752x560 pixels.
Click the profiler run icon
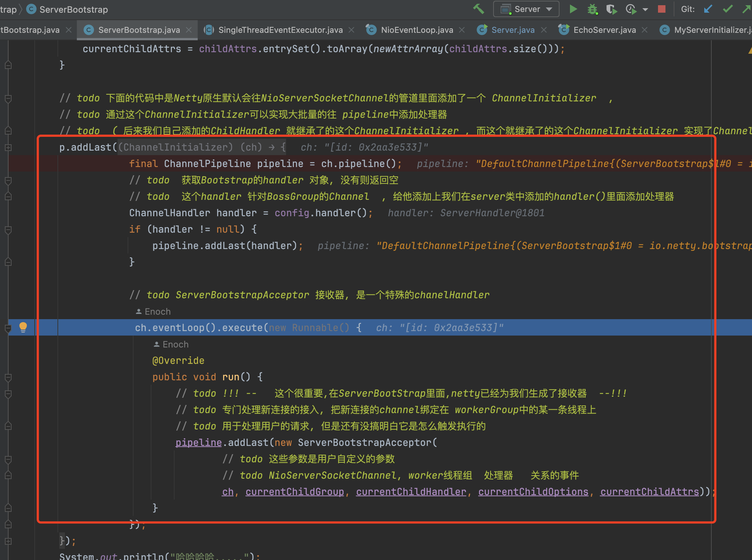(631, 9)
